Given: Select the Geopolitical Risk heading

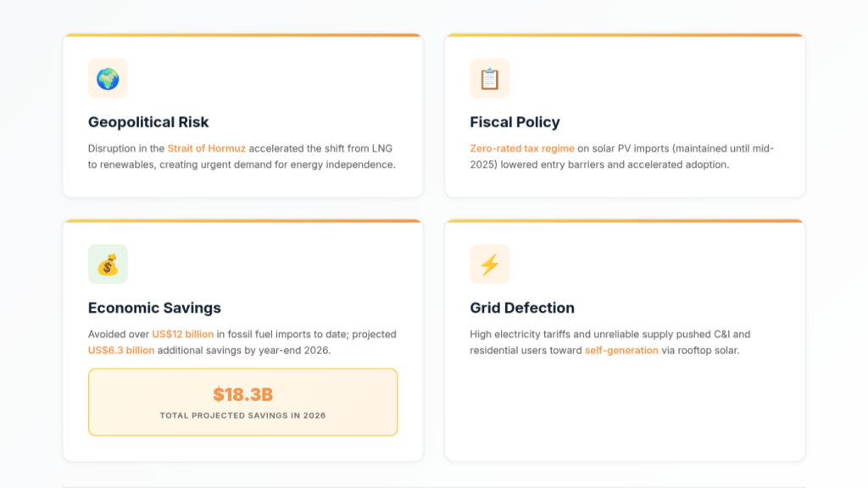Looking at the screenshot, I should pyautogui.click(x=148, y=122).
